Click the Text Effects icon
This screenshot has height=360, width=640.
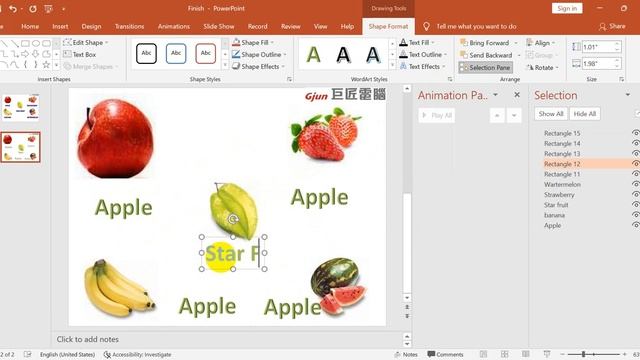403,66
